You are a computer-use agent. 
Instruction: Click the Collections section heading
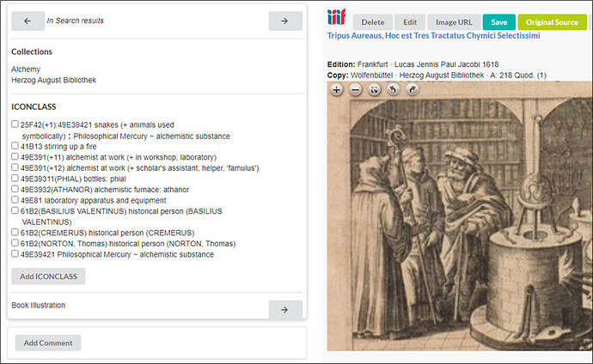coord(32,52)
